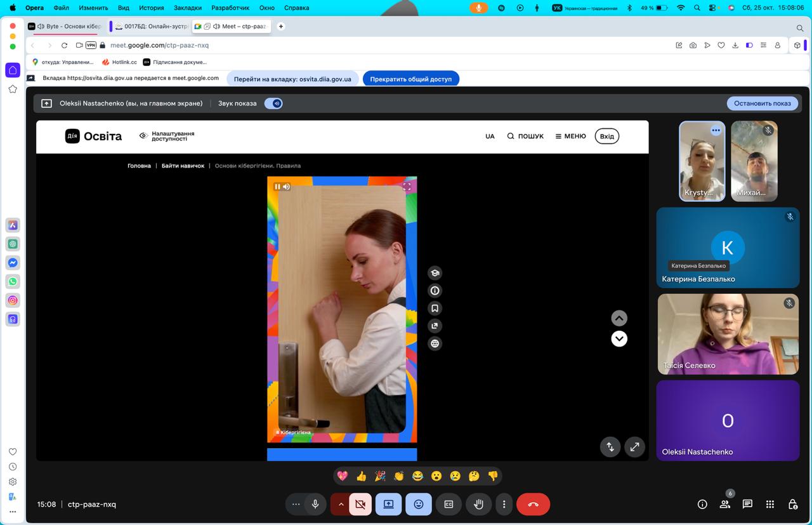812x525 pixels.
Task: Pause the shared video playback
Action: [277, 187]
